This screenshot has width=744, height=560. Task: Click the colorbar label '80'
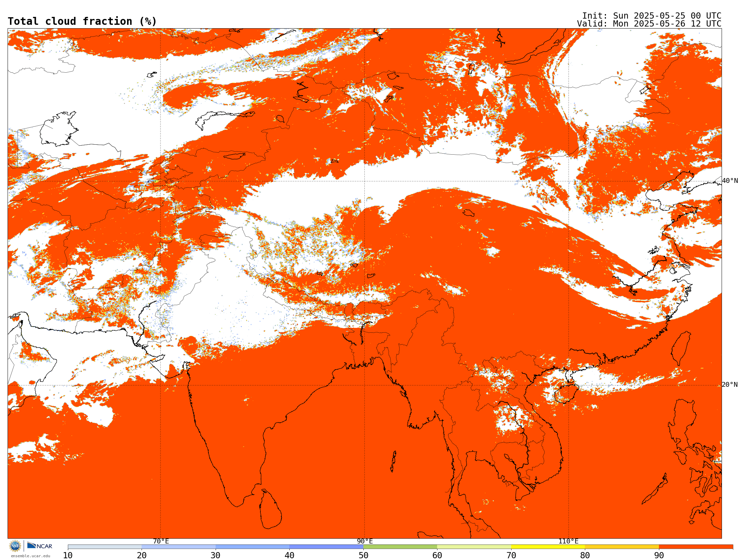[x=585, y=556]
